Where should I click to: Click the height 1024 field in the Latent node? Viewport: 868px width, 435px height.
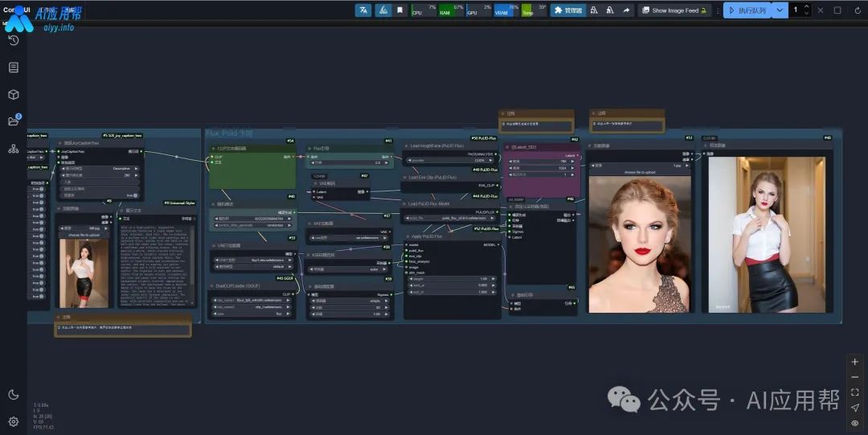coord(542,168)
